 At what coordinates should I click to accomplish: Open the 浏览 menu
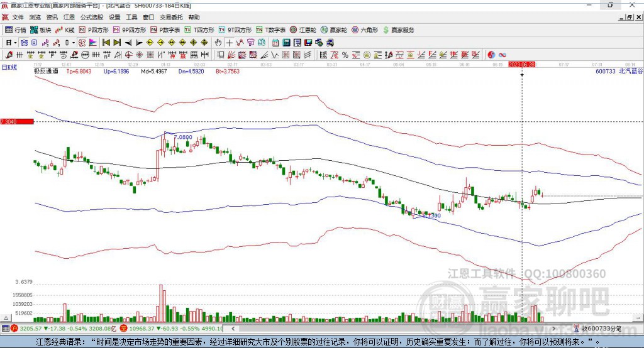[x=35, y=17]
